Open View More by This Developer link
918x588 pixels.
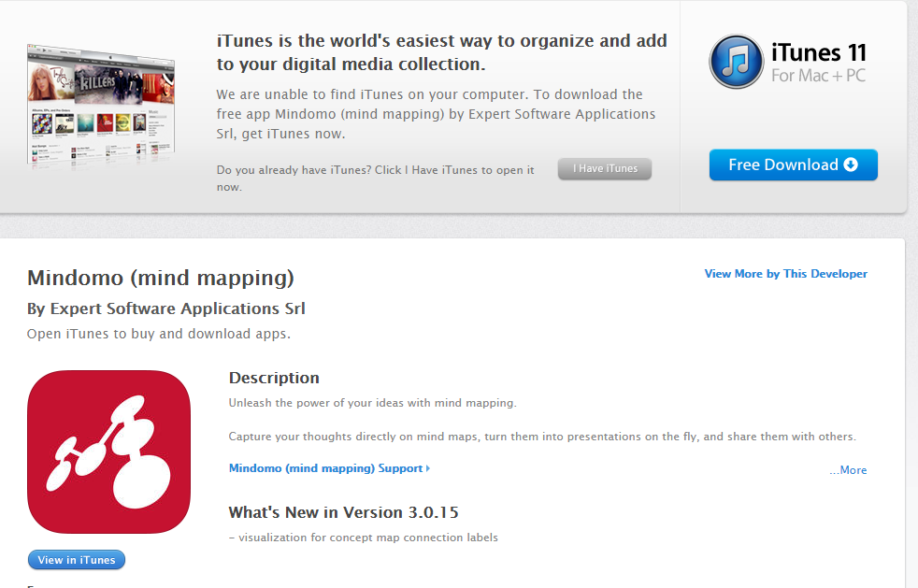785,274
